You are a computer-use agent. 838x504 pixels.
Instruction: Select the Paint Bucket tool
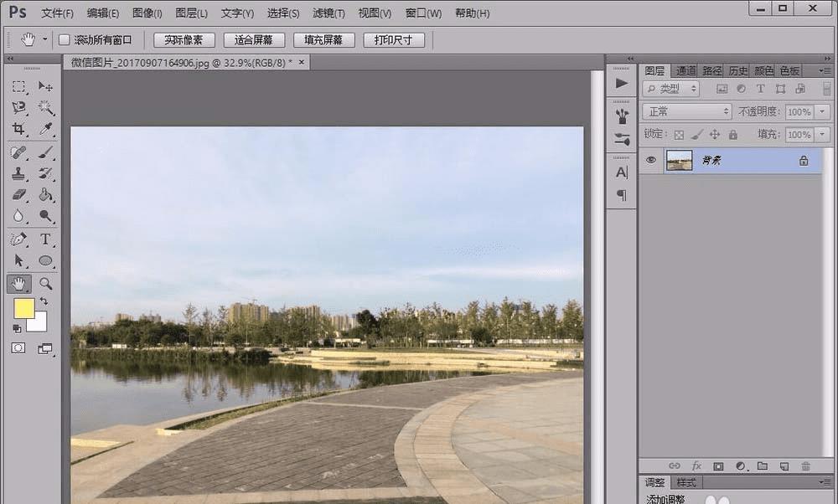coord(45,194)
